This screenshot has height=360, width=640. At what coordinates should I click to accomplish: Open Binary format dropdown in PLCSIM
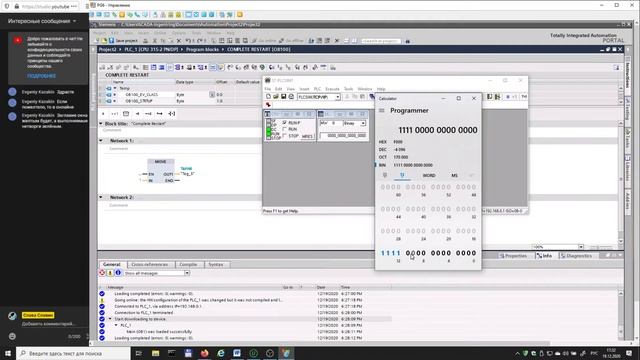tap(363, 123)
